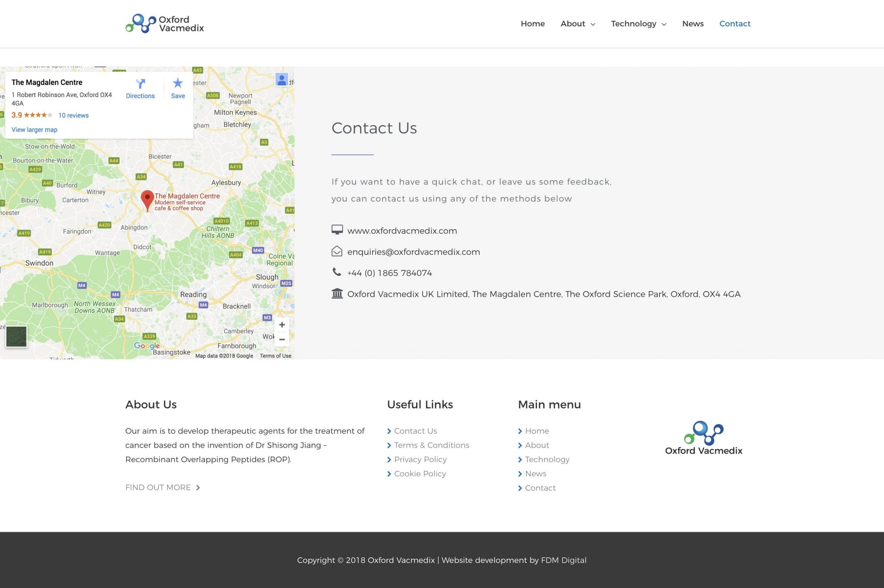
Task: Click the Directions arrow icon on map card
Action: click(140, 84)
